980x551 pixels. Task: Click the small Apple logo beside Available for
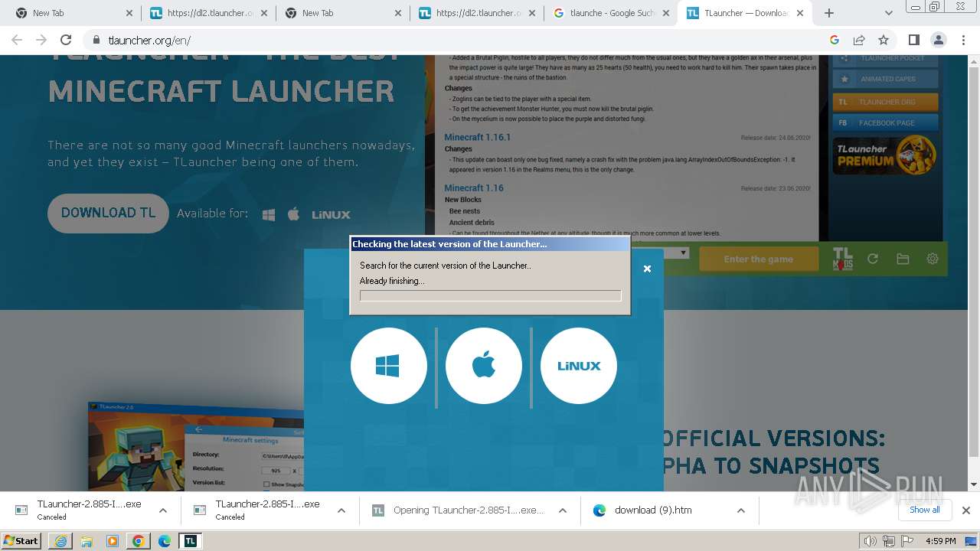coord(293,214)
